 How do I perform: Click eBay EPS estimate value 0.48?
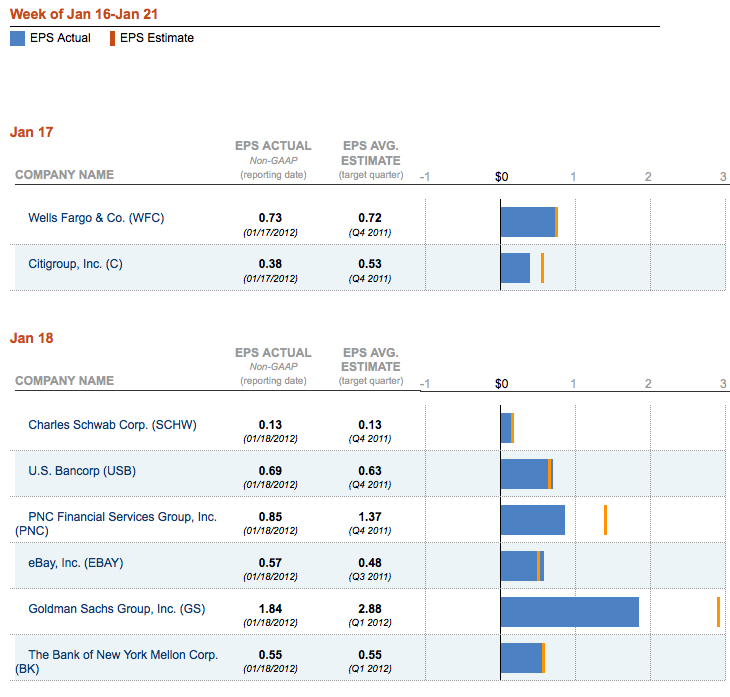coord(370,563)
